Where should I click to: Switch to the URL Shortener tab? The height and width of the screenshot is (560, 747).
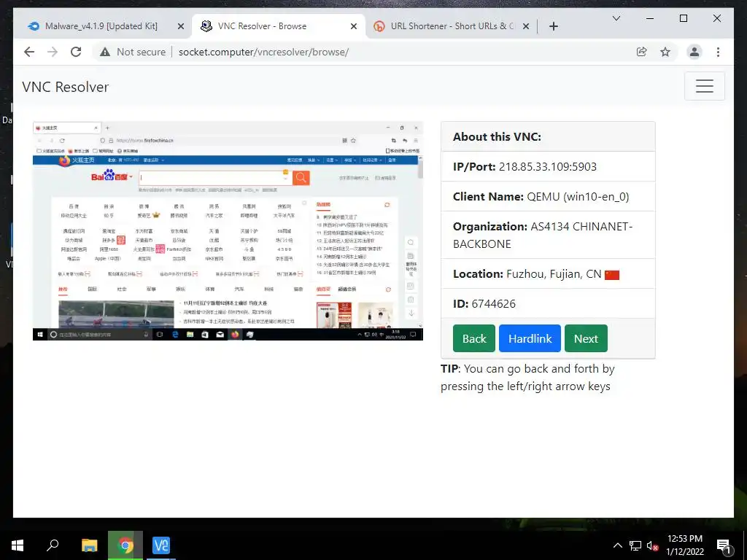tap(452, 26)
